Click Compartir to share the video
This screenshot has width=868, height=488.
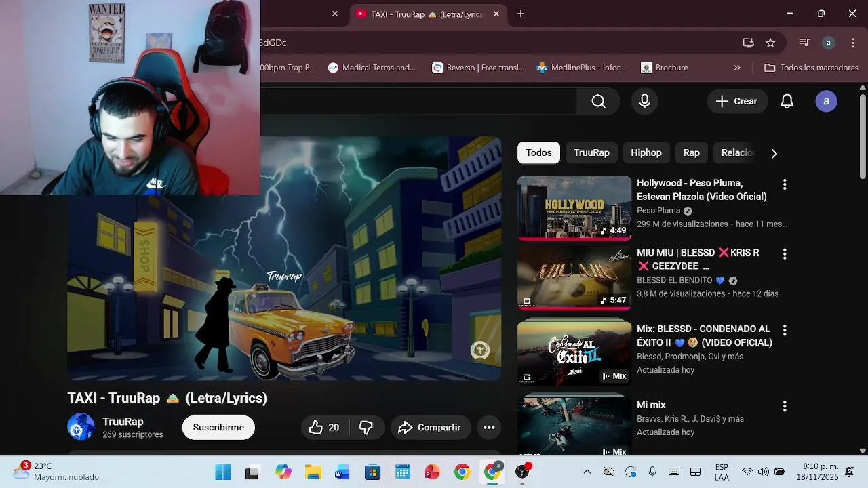(x=430, y=428)
